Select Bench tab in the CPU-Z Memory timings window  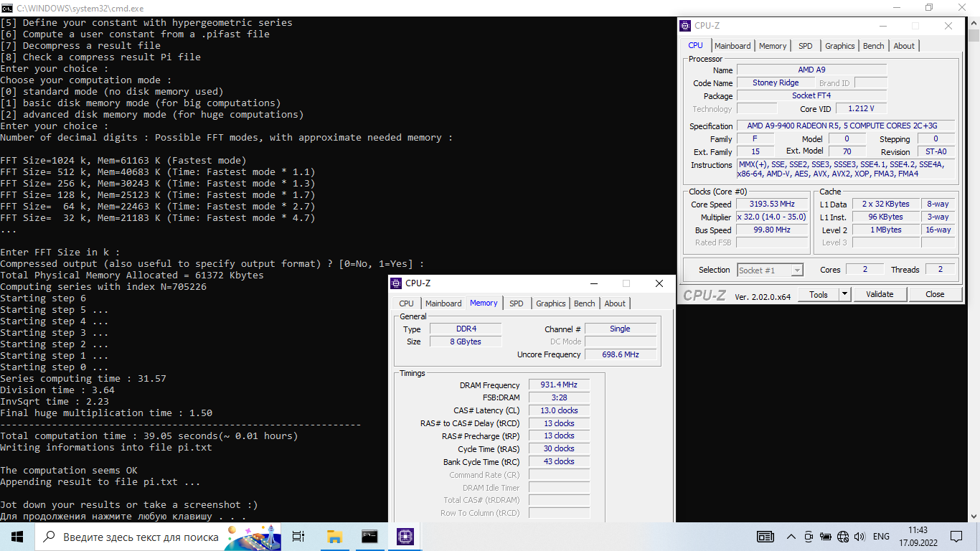tap(585, 303)
